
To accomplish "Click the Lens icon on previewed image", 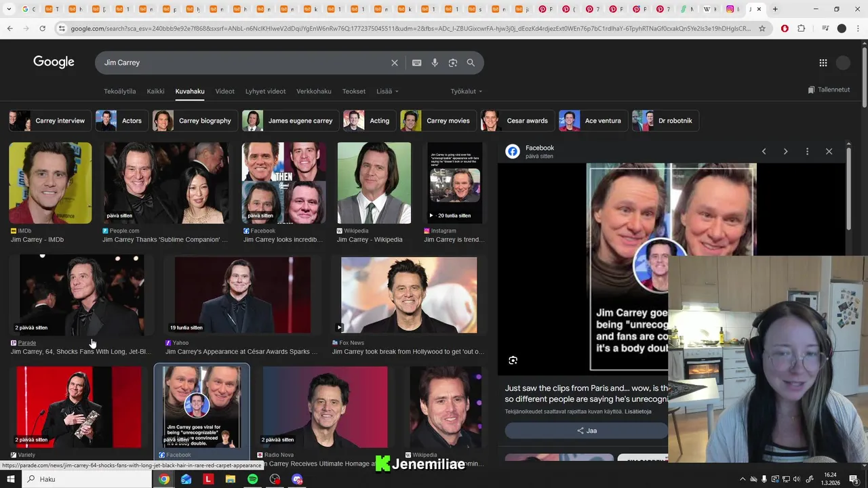I will click(513, 361).
